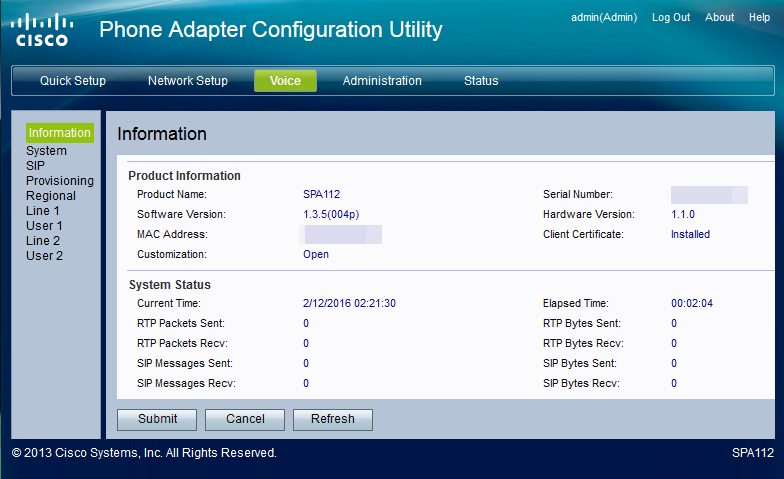
Task: Click the RTP Bytes Sent value
Action: [x=674, y=323]
